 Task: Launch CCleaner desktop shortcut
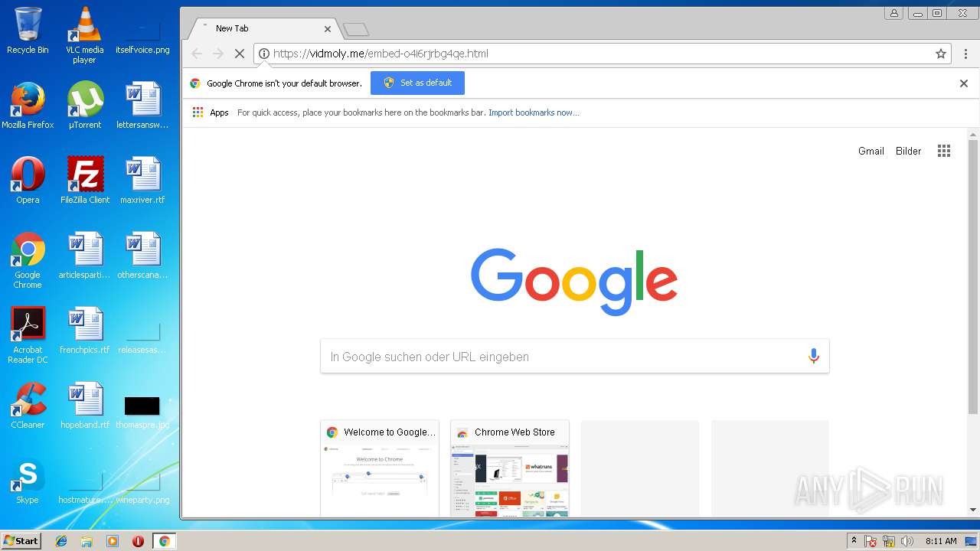click(28, 406)
